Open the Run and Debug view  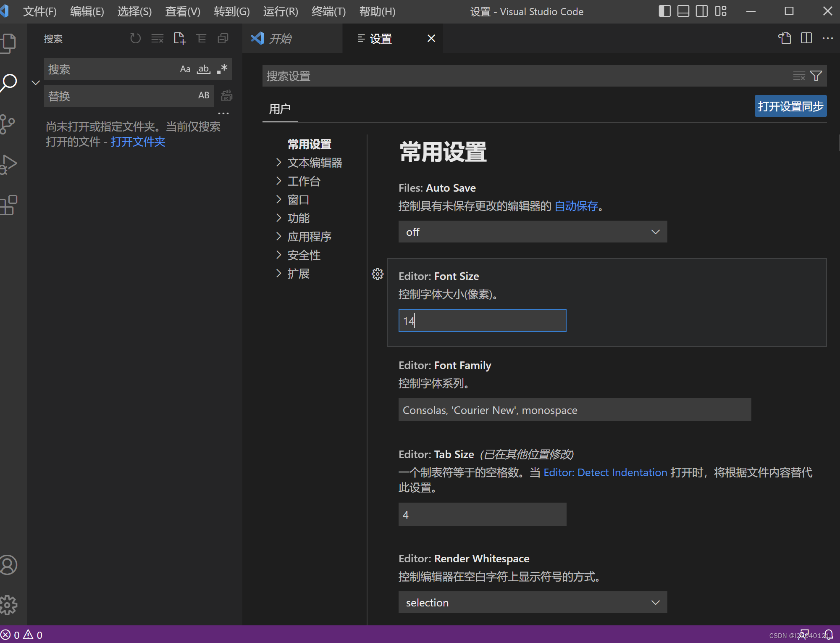tap(8, 164)
